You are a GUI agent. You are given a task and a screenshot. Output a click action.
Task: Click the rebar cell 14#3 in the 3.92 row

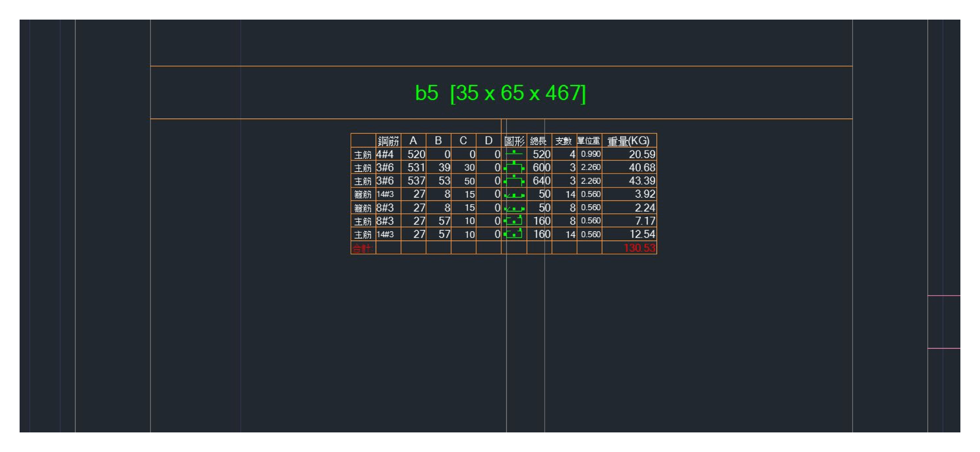pos(385,194)
